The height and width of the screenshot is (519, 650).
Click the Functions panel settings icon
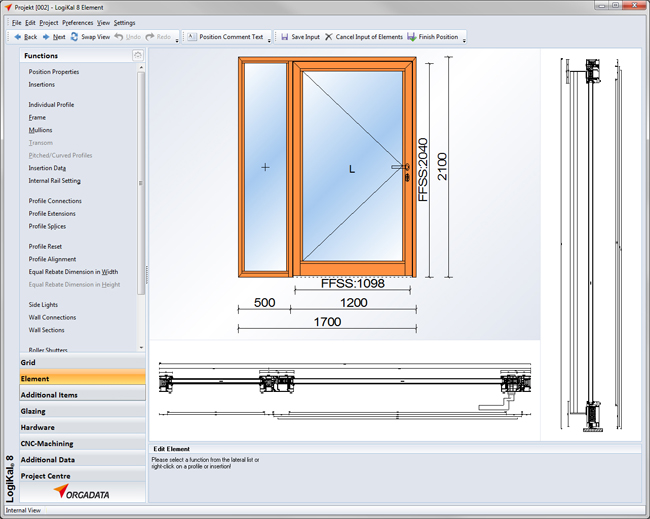pyautogui.click(x=138, y=55)
